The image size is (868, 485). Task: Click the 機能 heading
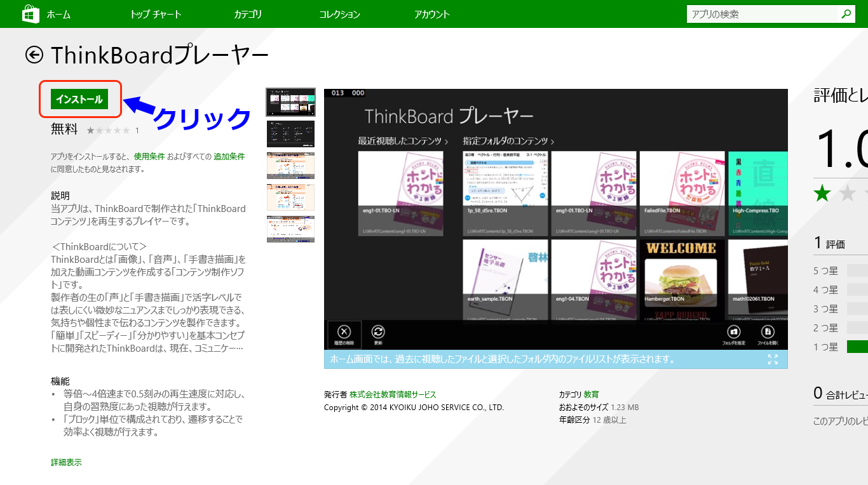point(60,381)
